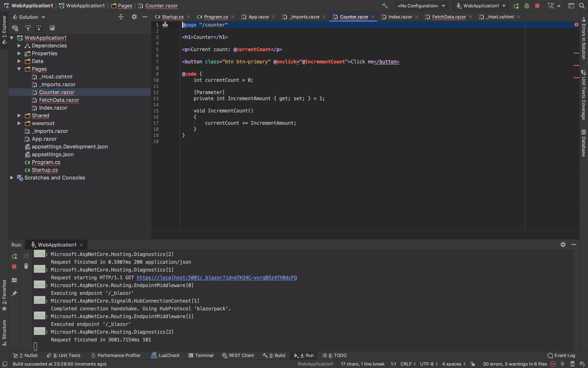The image size is (588, 368).
Task: Open the Solution view selector dropdown
Action: pyautogui.click(x=29, y=17)
